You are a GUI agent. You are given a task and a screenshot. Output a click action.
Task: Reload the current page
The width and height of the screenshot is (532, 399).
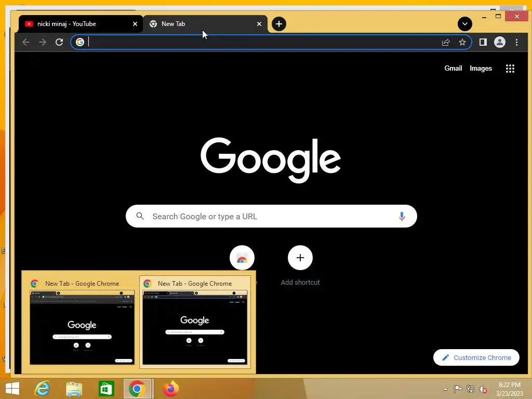pos(59,42)
